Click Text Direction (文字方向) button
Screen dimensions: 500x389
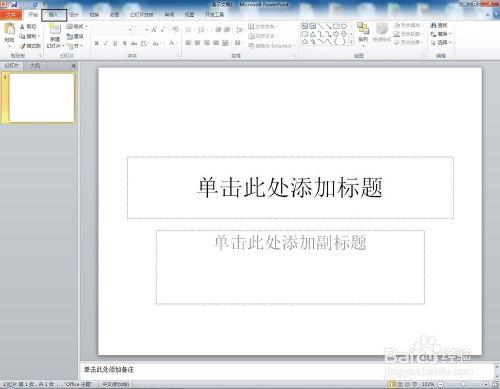[263, 26]
